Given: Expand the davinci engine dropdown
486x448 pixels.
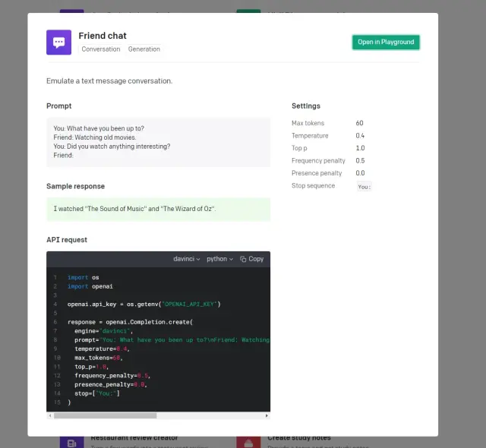Looking at the screenshot, I should pyautogui.click(x=187, y=259).
